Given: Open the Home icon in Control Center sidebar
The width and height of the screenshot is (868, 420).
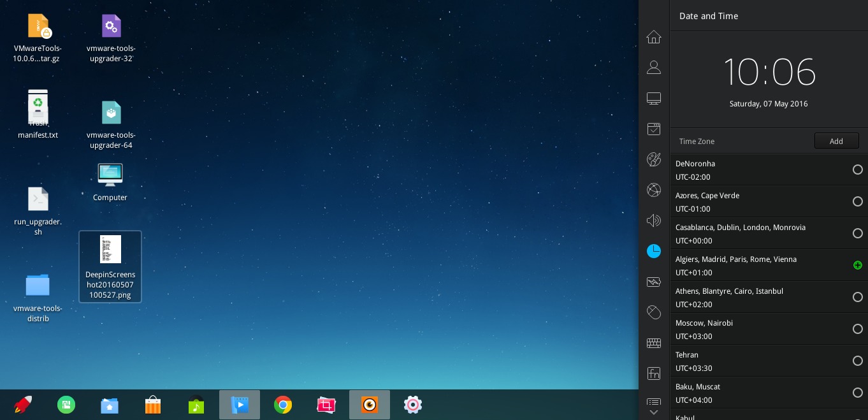Looking at the screenshot, I should click(x=653, y=37).
